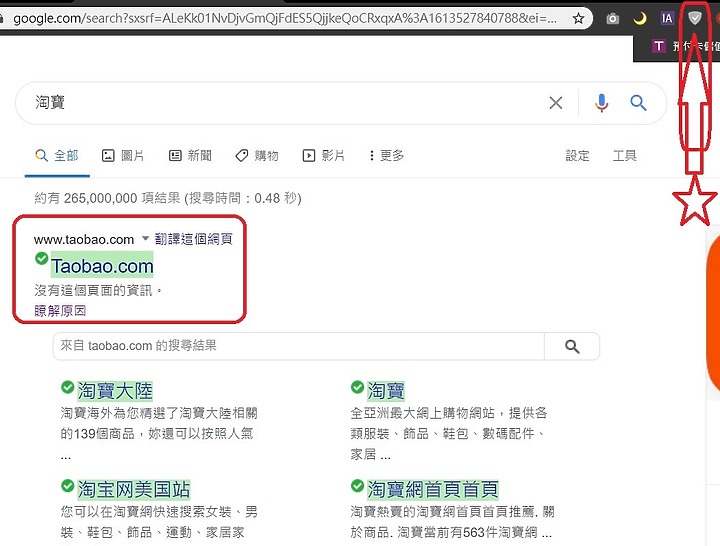Image resolution: width=720 pixels, height=546 pixels.
Task: Clear the search box with X
Action: point(556,103)
